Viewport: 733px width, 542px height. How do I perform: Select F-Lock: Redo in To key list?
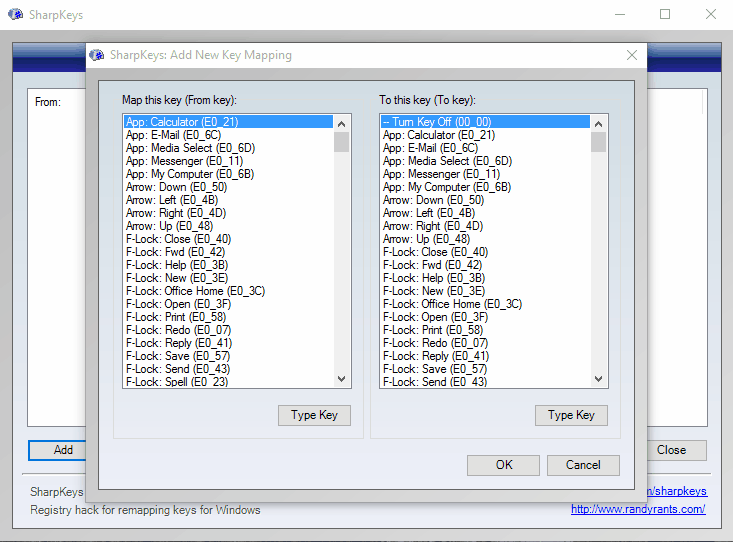(486, 343)
